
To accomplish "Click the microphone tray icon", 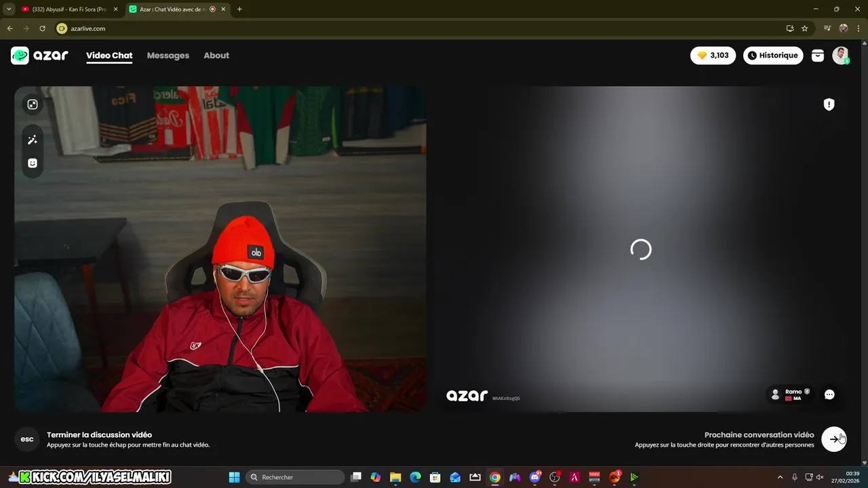I will [x=795, y=477].
